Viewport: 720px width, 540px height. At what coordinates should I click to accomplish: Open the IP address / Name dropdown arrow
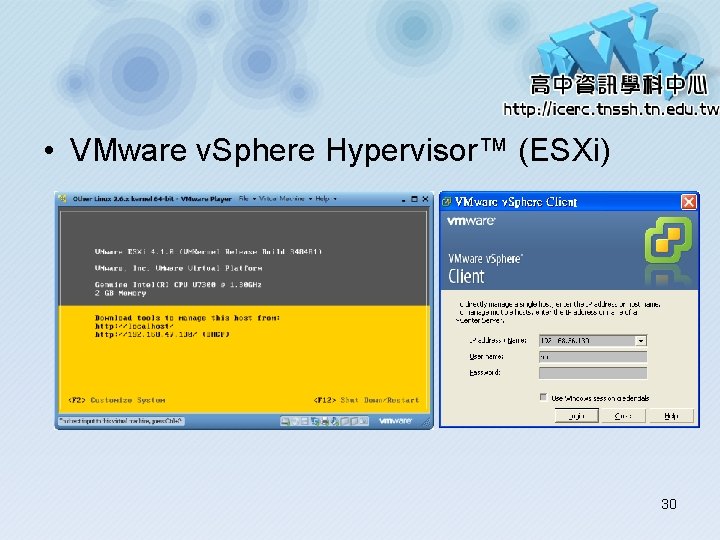click(x=641, y=341)
